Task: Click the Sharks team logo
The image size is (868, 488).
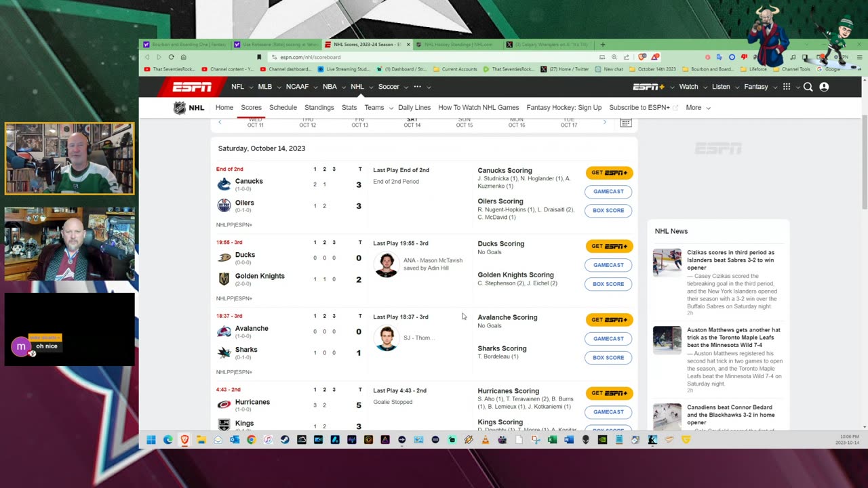Action: 224,352
